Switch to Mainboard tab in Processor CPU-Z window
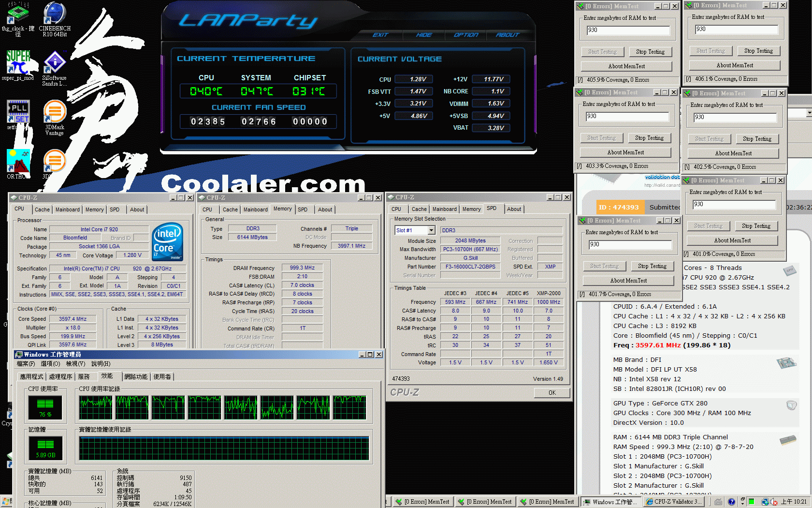 pyautogui.click(x=68, y=209)
